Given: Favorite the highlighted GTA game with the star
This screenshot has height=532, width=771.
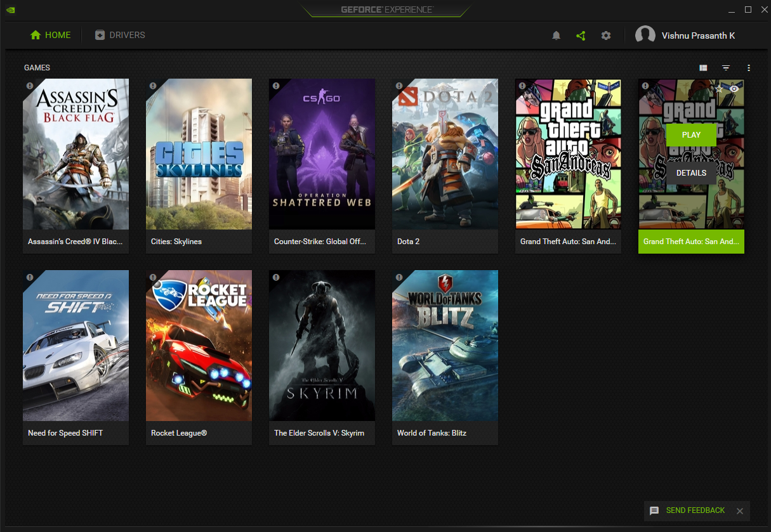Looking at the screenshot, I should (x=719, y=89).
